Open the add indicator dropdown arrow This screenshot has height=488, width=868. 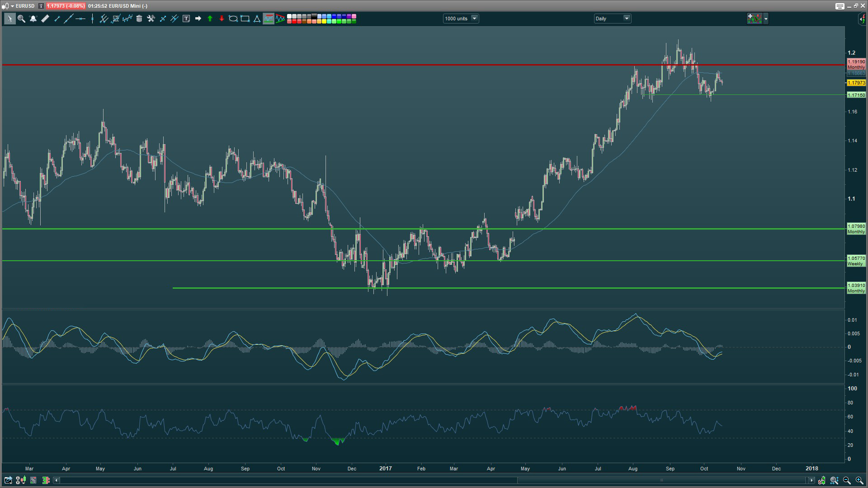pos(765,19)
